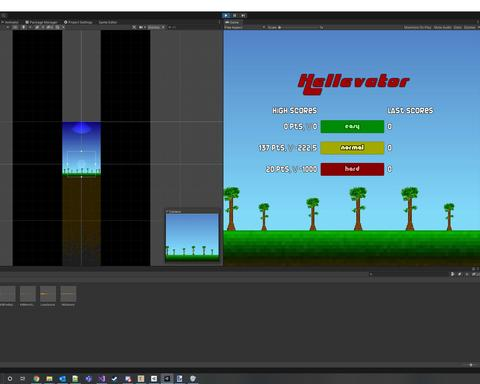Open the Free Aspect dropdown in Game view
This screenshot has width=480, height=384.
click(x=245, y=27)
